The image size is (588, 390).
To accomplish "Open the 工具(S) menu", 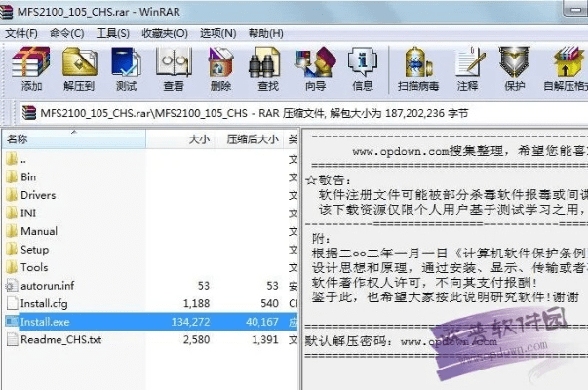I will pyautogui.click(x=112, y=33).
